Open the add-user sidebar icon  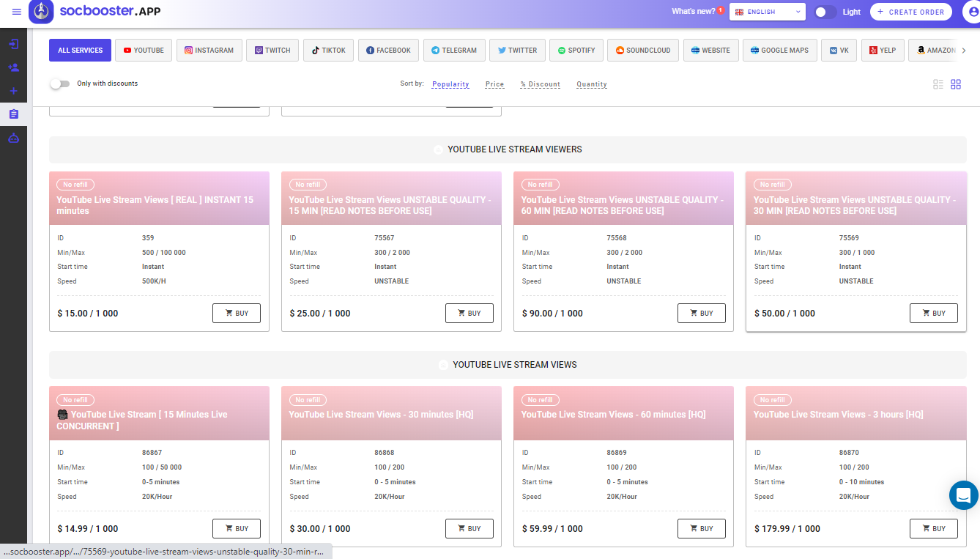coord(13,67)
